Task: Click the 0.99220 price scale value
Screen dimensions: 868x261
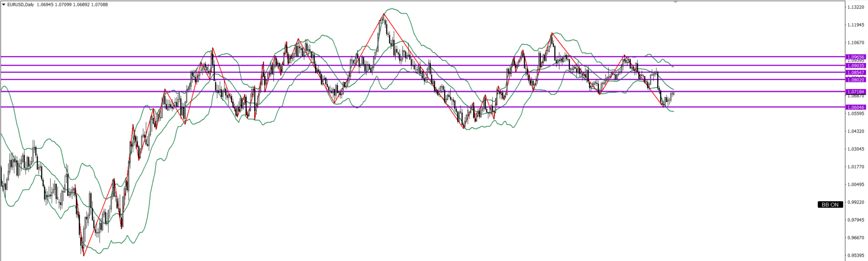Action: pyautogui.click(x=855, y=202)
